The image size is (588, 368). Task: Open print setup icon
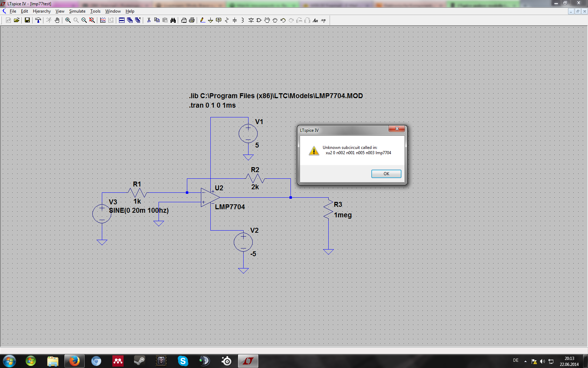pyautogui.click(x=184, y=20)
